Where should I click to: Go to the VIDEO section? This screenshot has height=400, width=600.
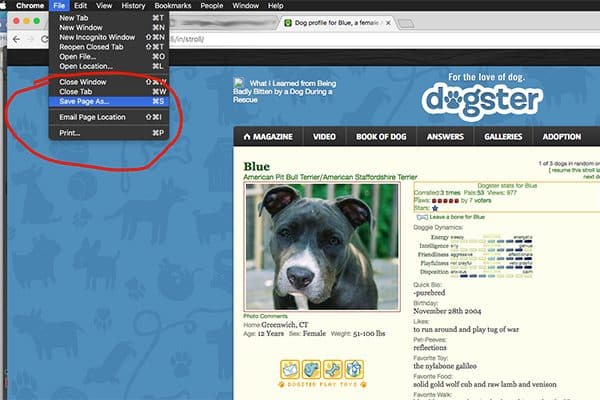[x=324, y=137]
